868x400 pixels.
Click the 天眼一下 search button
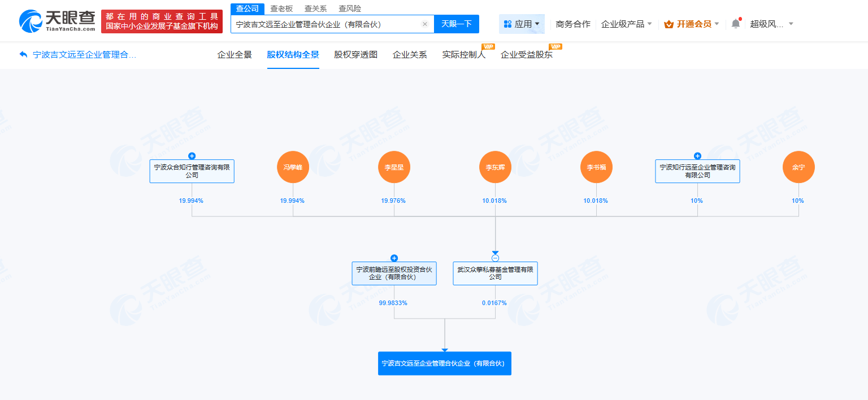(x=456, y=24)
